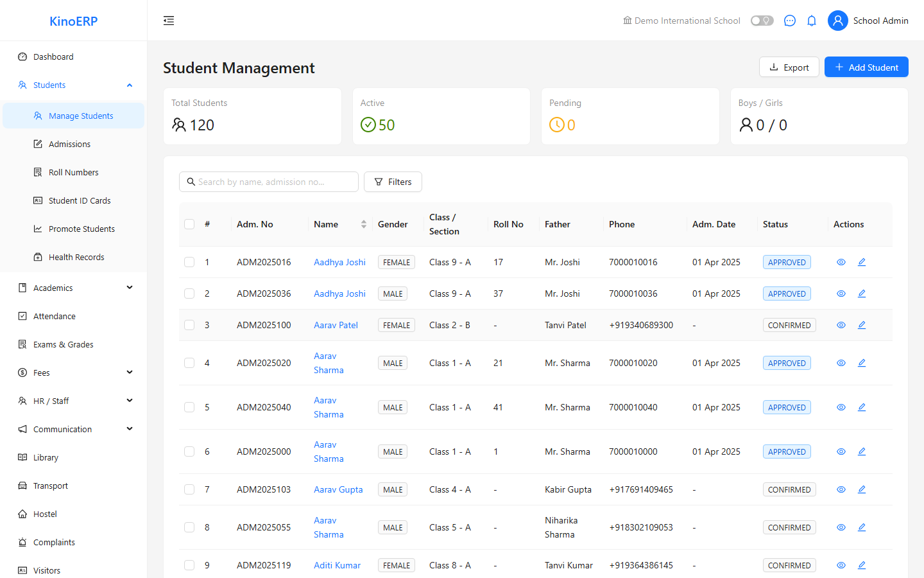924x578 pixels.
Task: Open Aarav Gupta student link
Action: pyautogui.click(x=338, y=489)
